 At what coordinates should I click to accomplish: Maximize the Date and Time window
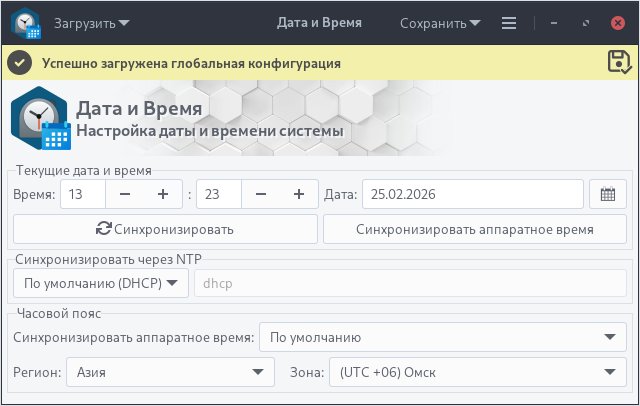point(586,23)
